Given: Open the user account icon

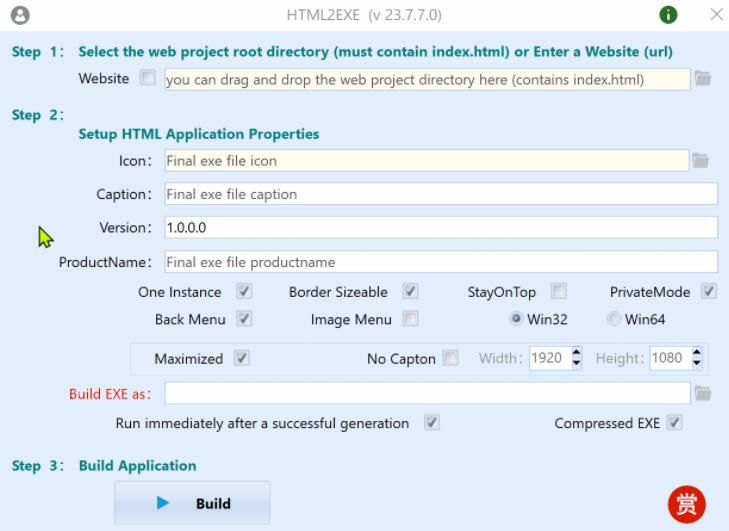Looking at the screenshot, I should 20,15.
